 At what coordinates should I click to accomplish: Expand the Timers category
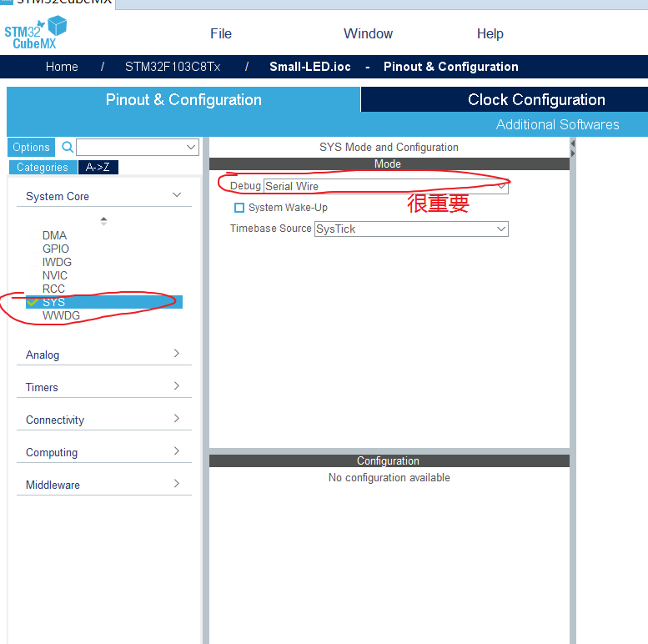[x=104, y=387]
